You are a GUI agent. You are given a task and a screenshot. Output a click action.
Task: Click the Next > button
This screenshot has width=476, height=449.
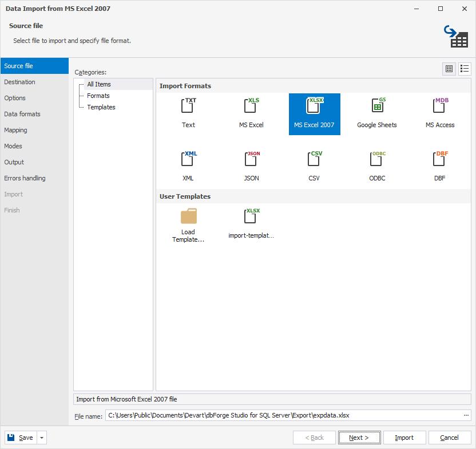click(x=359, y=438)
